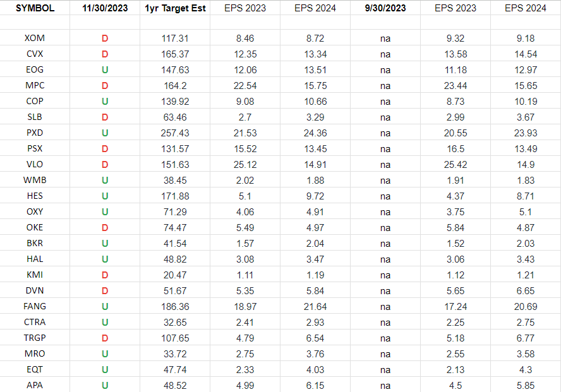Screen dimensions: 561x392
Task: Click the TRGP ticker cell
Action: click(x=35, y=338)
